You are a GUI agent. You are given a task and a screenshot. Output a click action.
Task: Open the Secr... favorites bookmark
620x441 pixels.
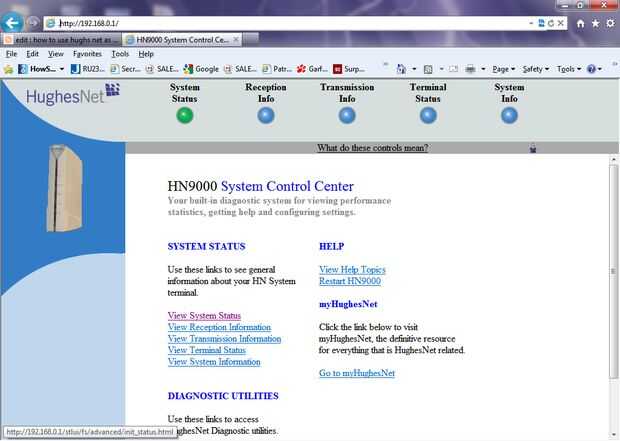(x=125, y=69)
